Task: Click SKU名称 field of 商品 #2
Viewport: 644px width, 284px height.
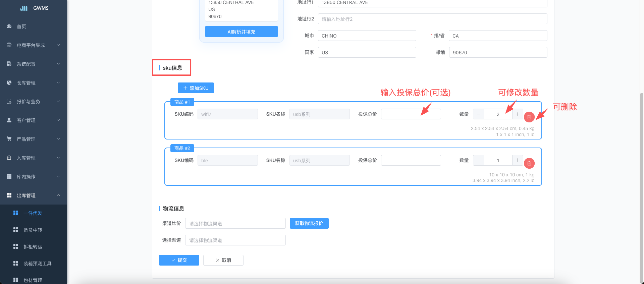Action: point(320,160)
